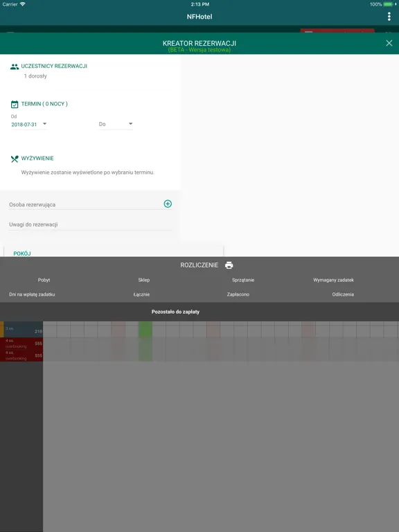Open the Od date dropdown
The height and width of the screenshot is (532, 399).
click(x=29, y=124)
